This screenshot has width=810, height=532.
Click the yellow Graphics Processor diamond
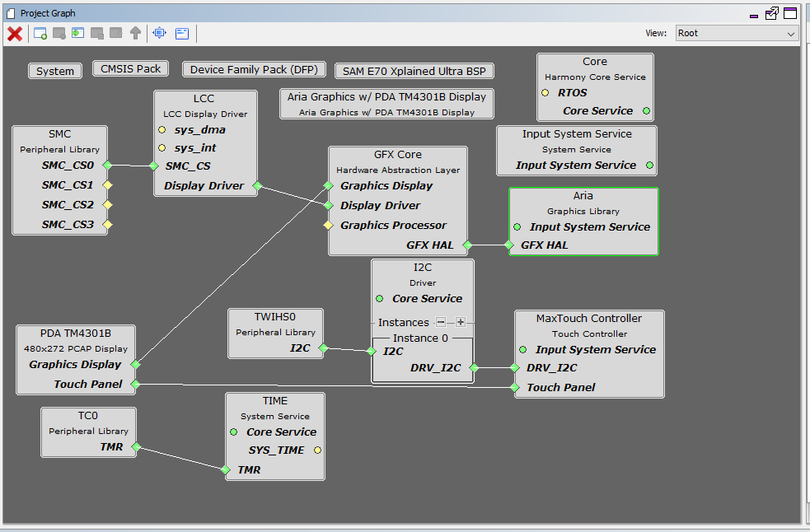coord(328,225)
